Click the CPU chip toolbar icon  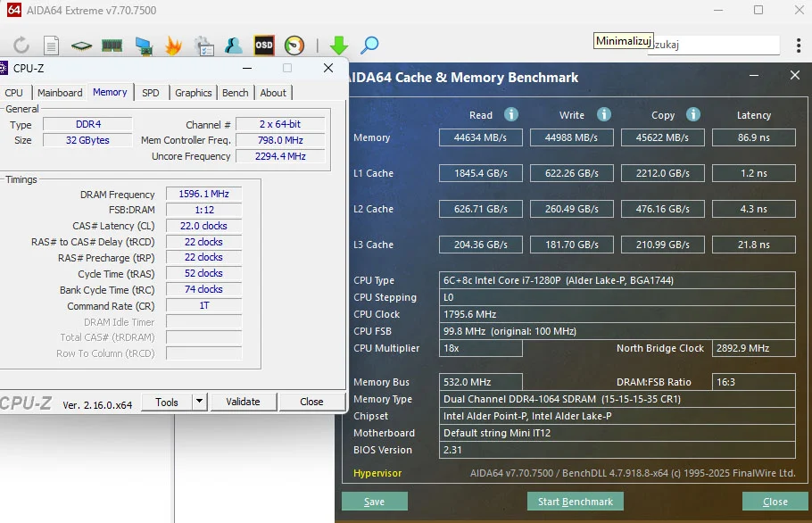(x=82, y=46)
